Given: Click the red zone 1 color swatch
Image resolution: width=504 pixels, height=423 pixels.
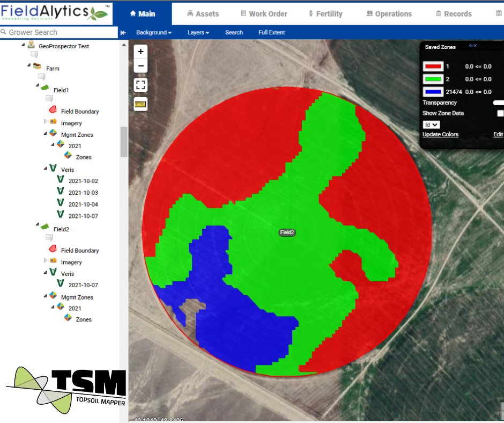Looking at the screenshot, I should click(x=433, y=67).
